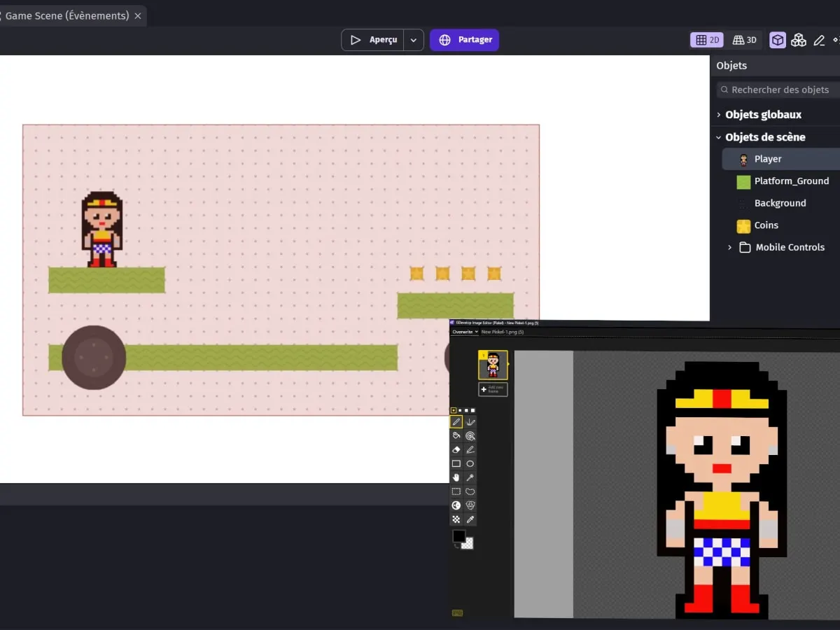
Task: Switch scene editor to 2D view
Action: point(707,40)
